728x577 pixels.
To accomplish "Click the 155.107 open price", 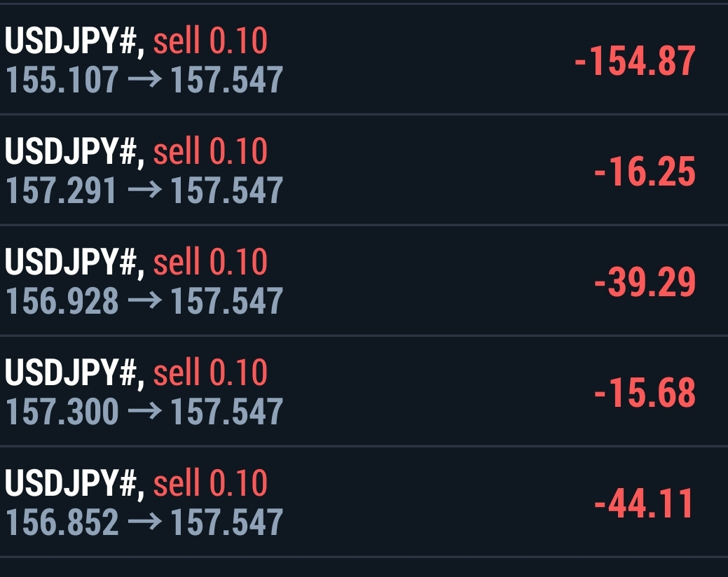I will pos(62,81).
